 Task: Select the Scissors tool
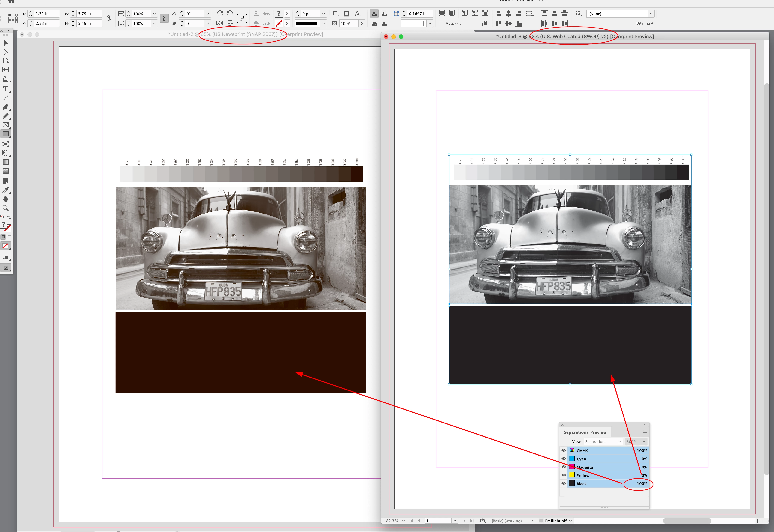click(6, 144)
